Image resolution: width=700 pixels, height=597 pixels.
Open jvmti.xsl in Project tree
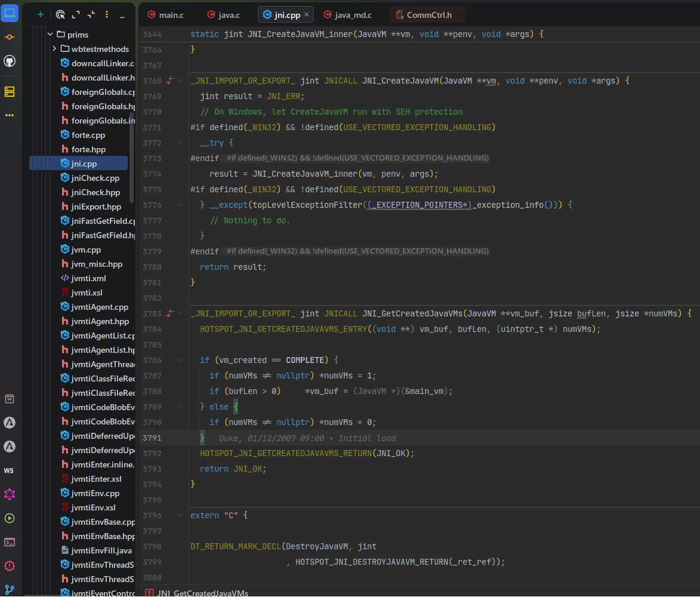coord(81,293)
